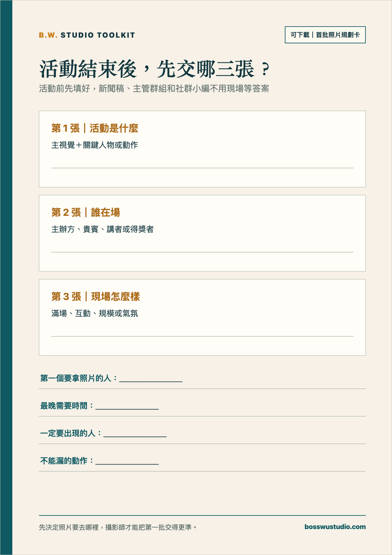Click the heading 活動結束後，先交哪三張？

tap(155, 69)
